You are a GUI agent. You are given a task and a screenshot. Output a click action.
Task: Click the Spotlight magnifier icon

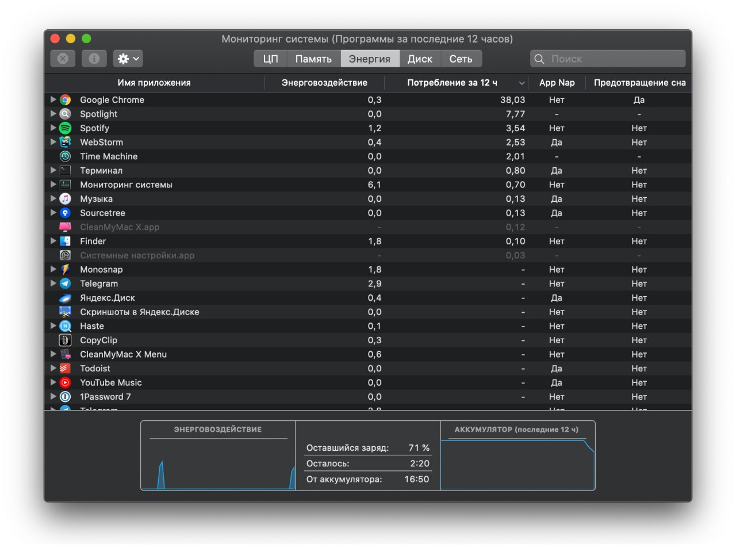pos(66,114)
